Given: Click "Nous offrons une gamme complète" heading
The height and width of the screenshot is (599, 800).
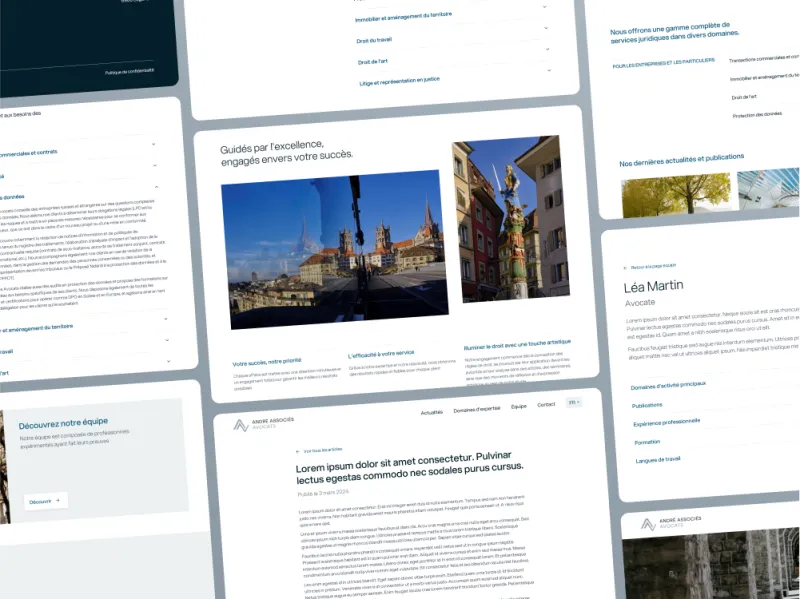Looking at the screenshot, I should click(674, 33).
